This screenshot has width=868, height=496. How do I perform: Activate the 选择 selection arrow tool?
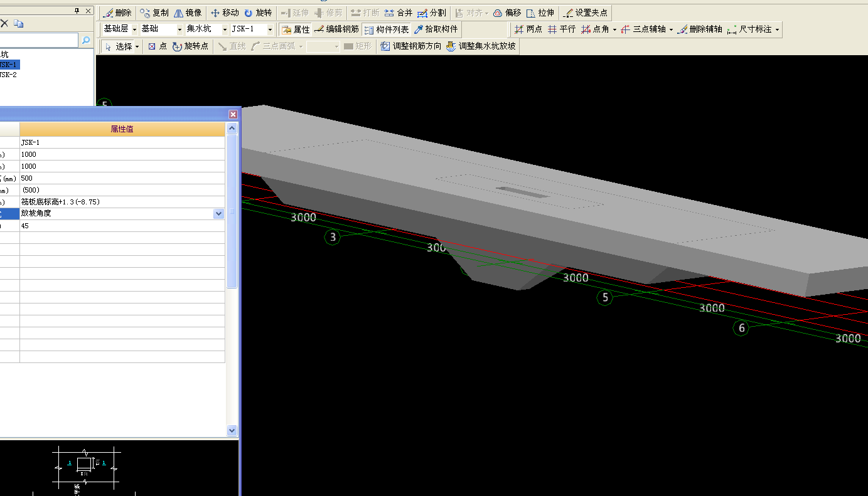point(117,46)
